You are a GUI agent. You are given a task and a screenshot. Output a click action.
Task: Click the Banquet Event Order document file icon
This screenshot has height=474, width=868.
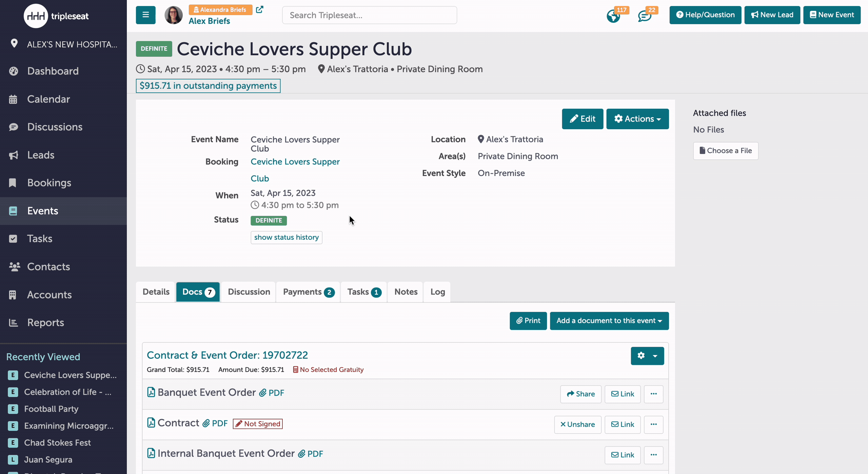[x=151, y=392]
